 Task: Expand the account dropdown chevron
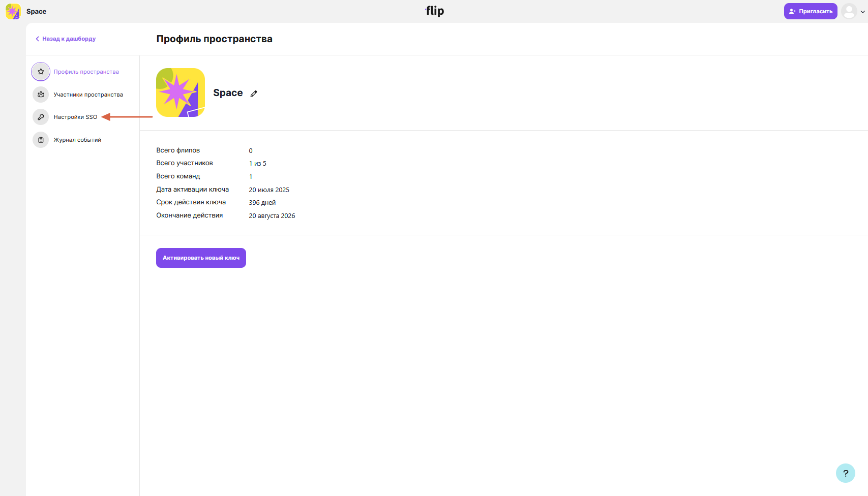click(862, 12)
